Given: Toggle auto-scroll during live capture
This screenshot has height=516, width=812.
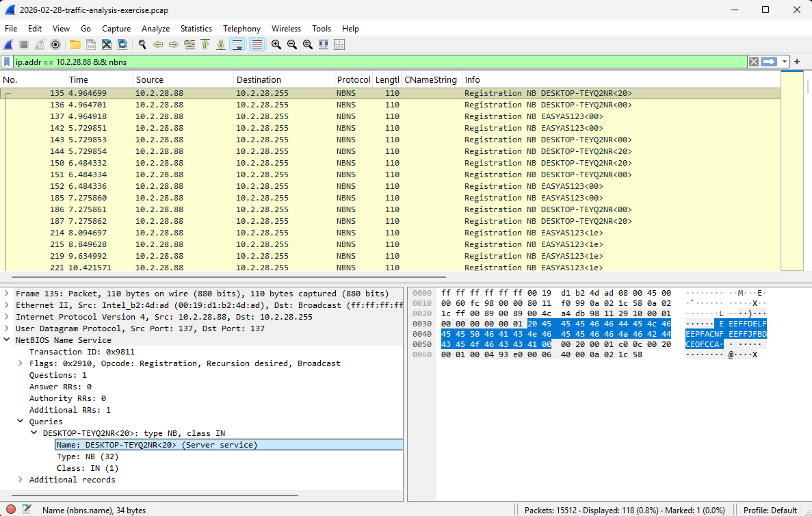Looking at the screenshot, I should pos(237,44).
